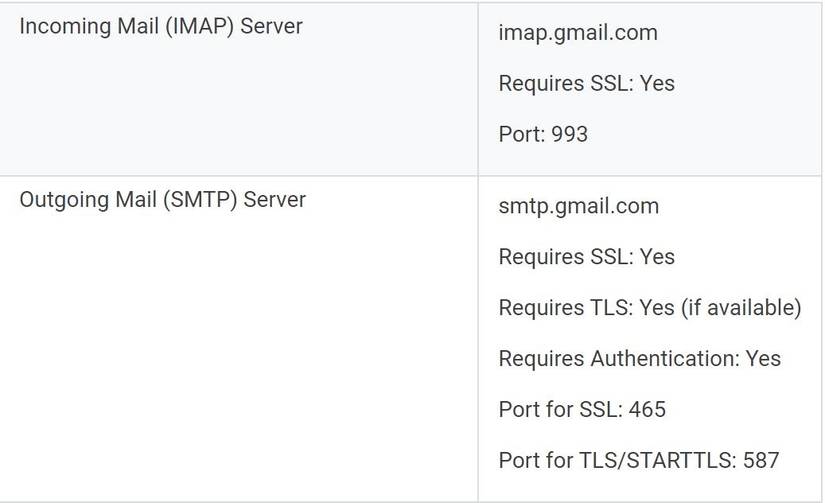Click the Outgoing Mail (SMTP) Server label
Screen dimensions: 825x503
pyautogui.click(x=163, y=199)
